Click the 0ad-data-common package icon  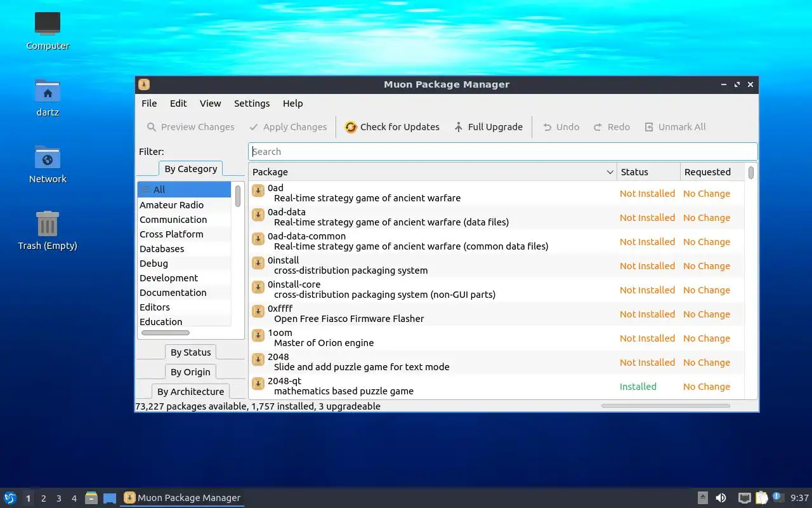pos(258,239)
